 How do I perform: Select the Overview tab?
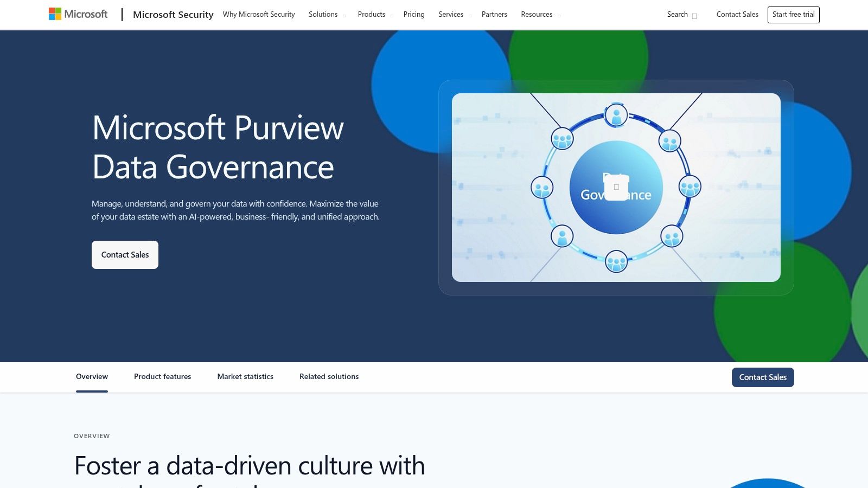92,376
